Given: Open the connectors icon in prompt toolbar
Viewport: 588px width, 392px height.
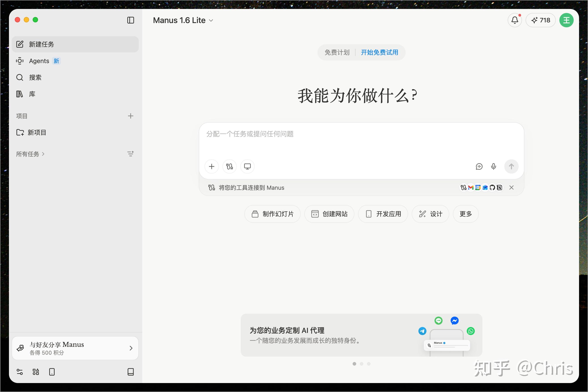Looking at the screenshot, I should [x=230, y=166].
